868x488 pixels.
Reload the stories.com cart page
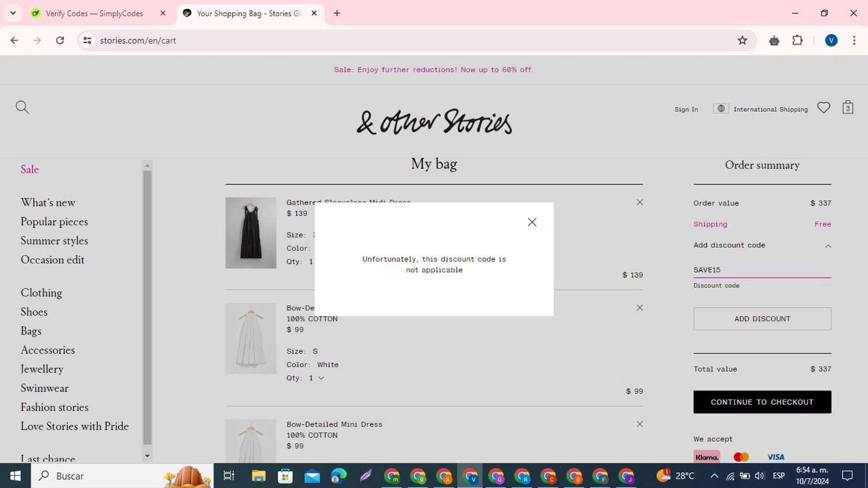[60, 41]
